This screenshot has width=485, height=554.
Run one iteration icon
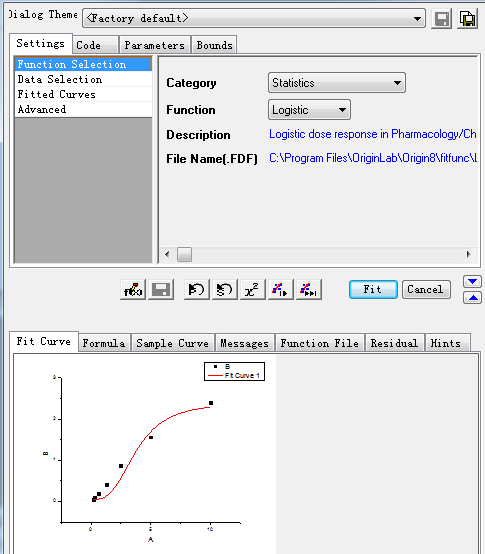tap(280, 290)
